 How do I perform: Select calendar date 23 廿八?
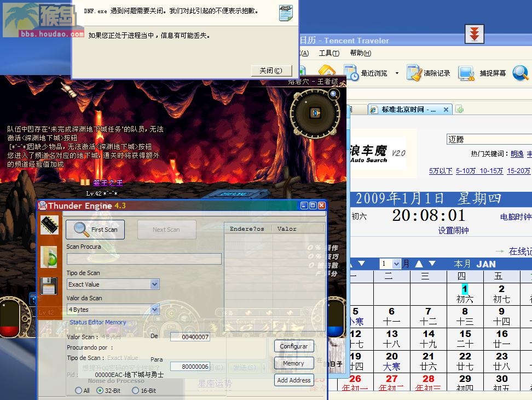(x=501, y=361)
